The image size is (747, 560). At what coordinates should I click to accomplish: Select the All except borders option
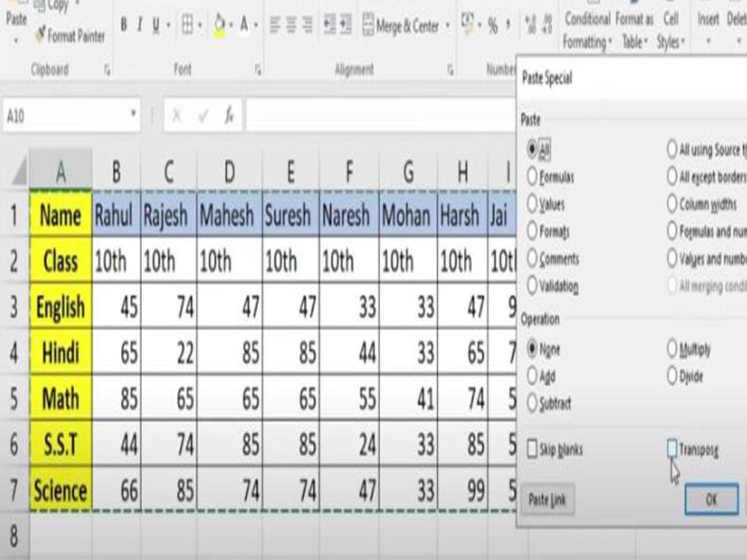672,177
